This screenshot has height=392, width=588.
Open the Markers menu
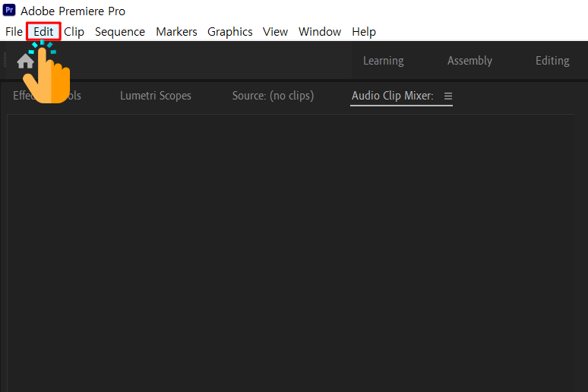click(176, 32)
